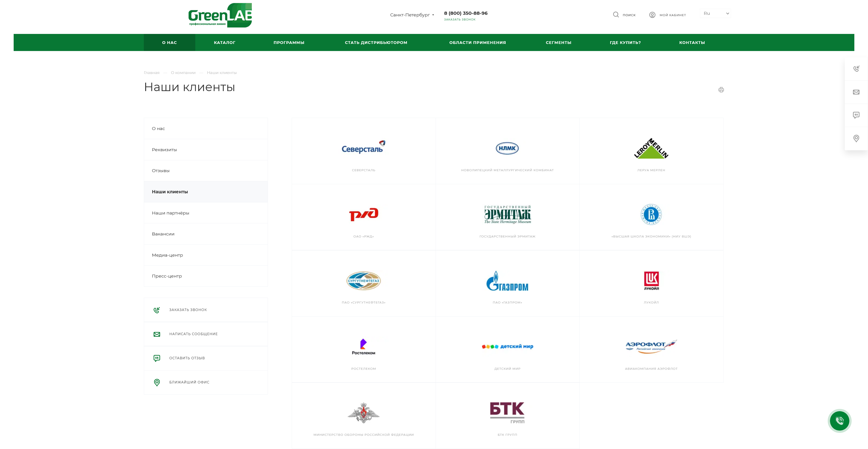
Task: Select Наши клиенты in the side menu
Action: pyautogui.click(x=206, y=192)
